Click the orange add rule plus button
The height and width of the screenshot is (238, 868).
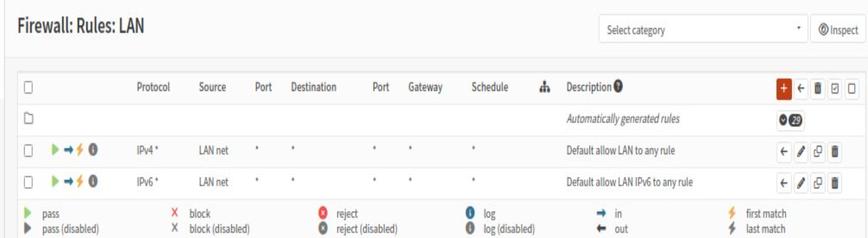(783, 88)
